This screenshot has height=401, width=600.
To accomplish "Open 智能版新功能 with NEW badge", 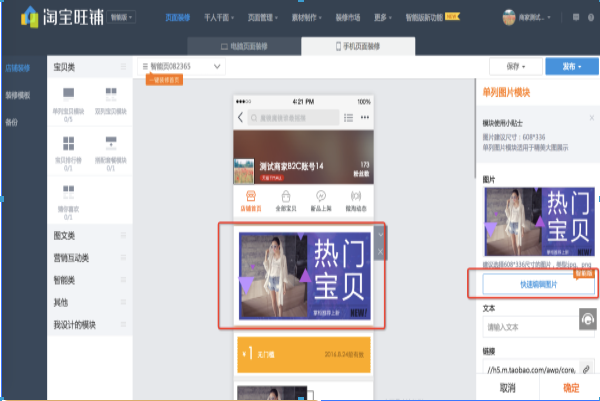I will 432,17.
